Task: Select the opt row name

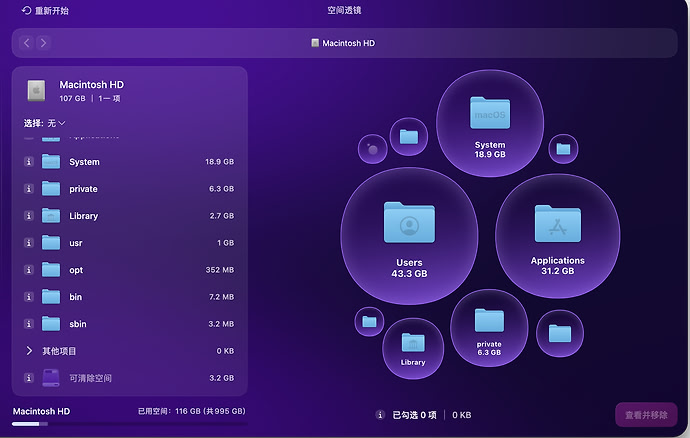Action: coord(76,270)
